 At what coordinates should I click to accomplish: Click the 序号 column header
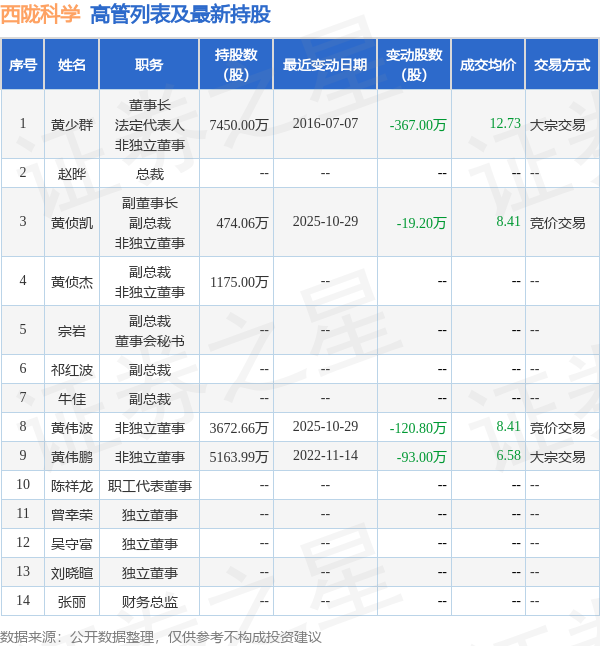pyautogui.click(x=23, y=64)
